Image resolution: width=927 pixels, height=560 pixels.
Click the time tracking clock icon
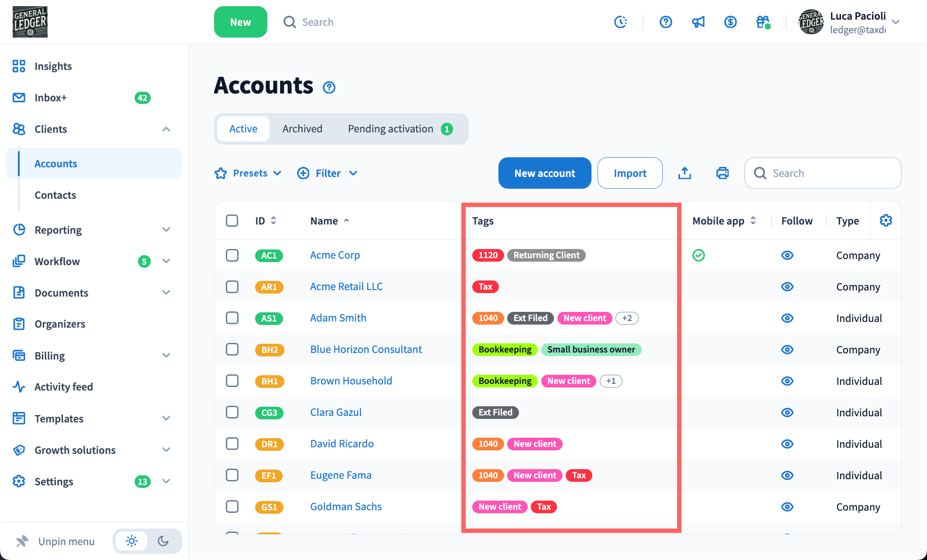coord(620,22)
